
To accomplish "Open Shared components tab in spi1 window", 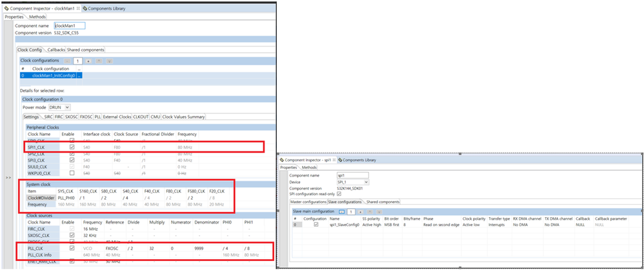I will click(383, 202).
